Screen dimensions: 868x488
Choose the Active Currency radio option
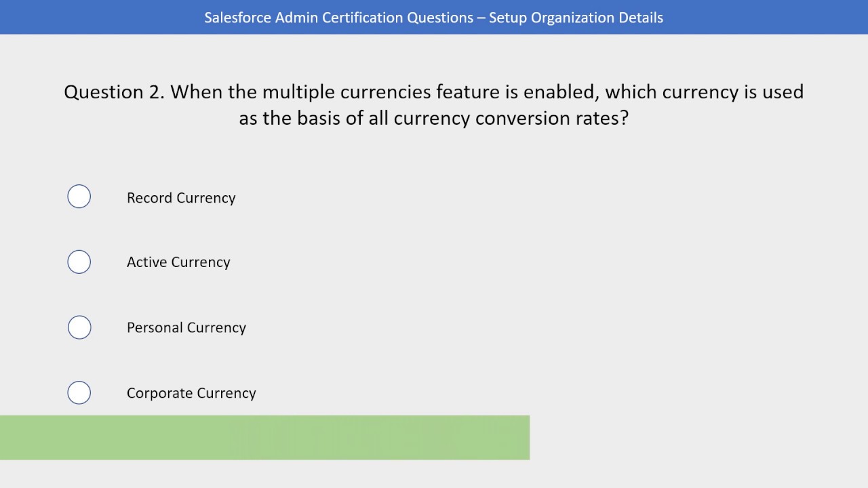pos(79,262)
